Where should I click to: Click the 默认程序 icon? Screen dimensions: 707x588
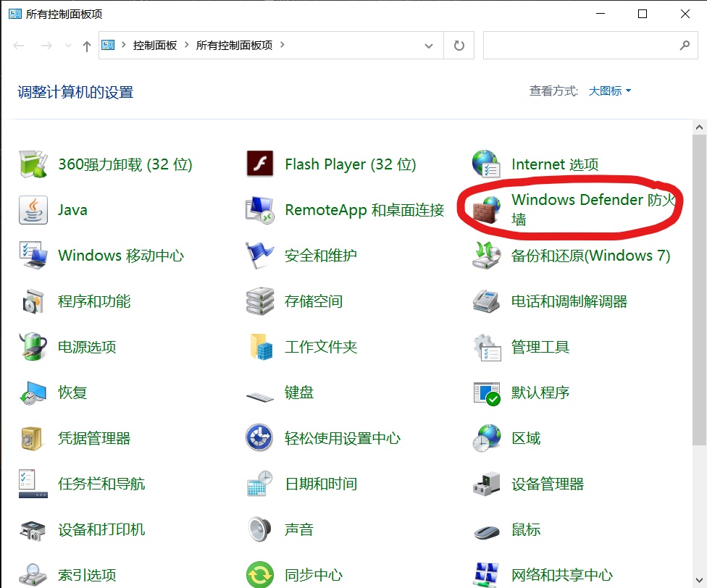(x=487, y=394)
